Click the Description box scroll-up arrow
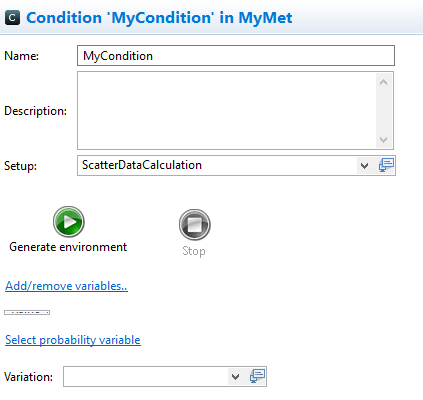The image size is (423, 400). [383, 82]
